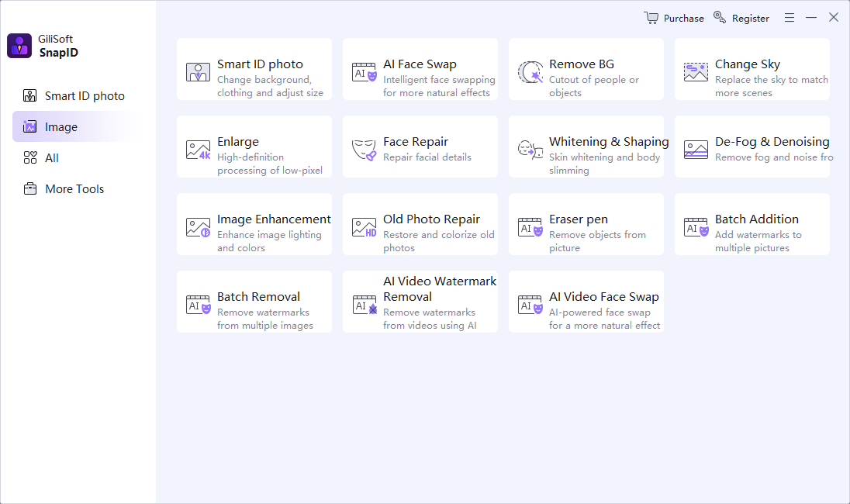Image resolution: width=850 pixels, height=504 pixels.
Task: Click 'Change background, clothing and adjust size' text
Action: coord(270,86)
